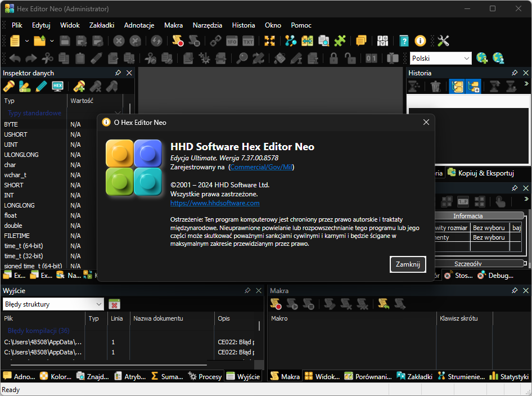Click the clear output icon in Wyjście panel

114,304
